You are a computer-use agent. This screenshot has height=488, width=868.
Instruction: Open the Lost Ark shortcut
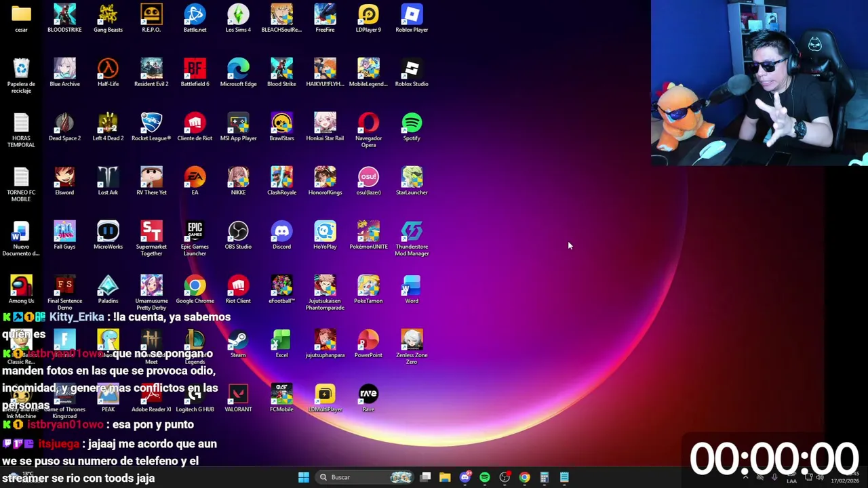click(108, 181)
